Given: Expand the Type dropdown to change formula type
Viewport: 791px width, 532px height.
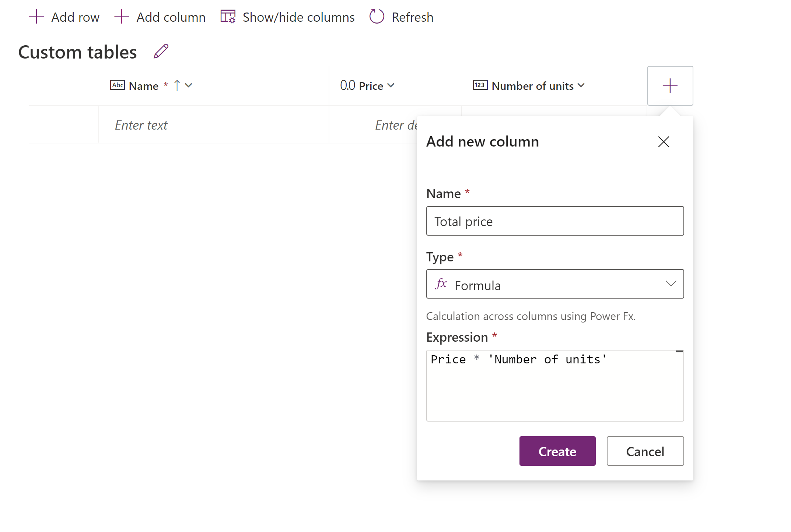Looking at the screenshot, I should coord(671,284).
